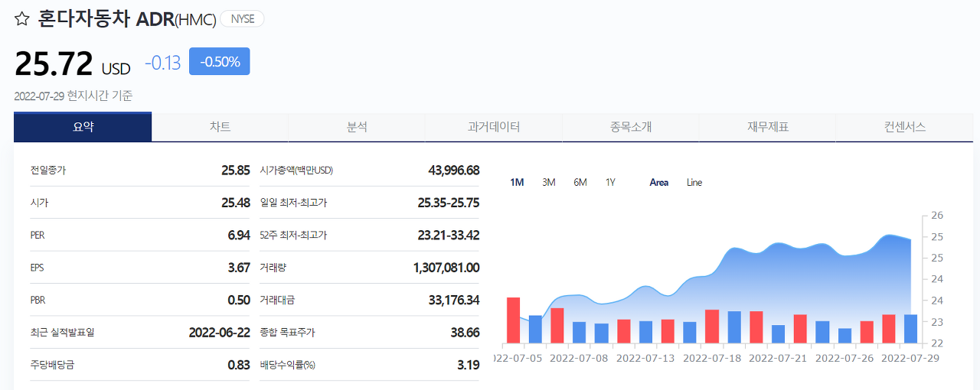Click the 2022-07-13 x-axis date label
Image resolution: width=980 pixels, height=390 pixels.
[x=645, y=357]
